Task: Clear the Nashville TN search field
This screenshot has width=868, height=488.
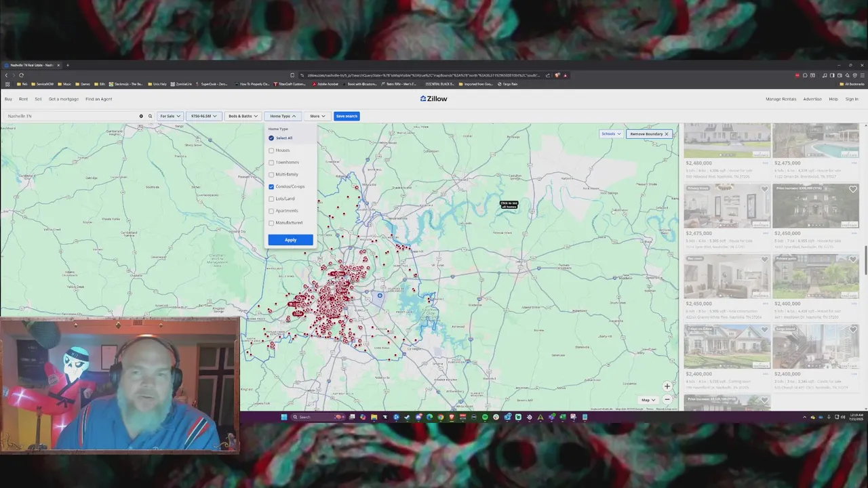Action: 141,116
